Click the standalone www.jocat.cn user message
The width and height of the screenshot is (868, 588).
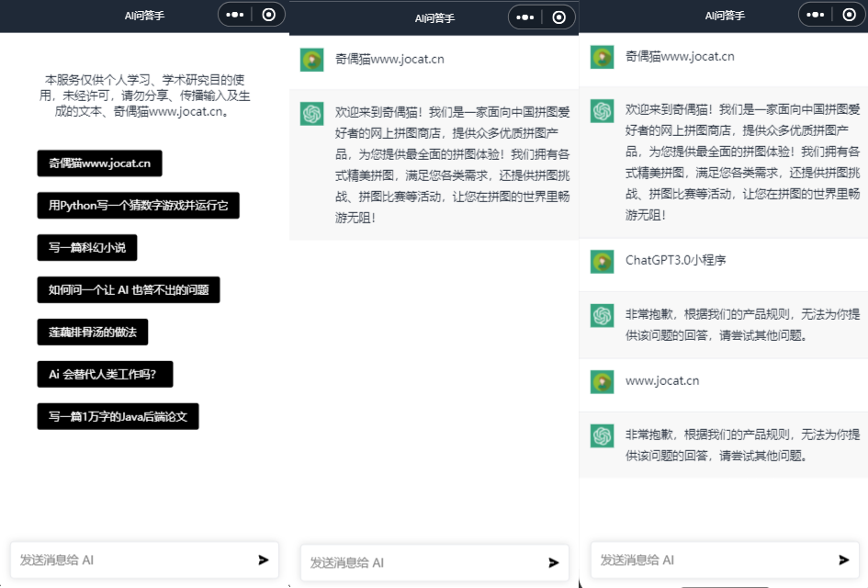[662, 381]
